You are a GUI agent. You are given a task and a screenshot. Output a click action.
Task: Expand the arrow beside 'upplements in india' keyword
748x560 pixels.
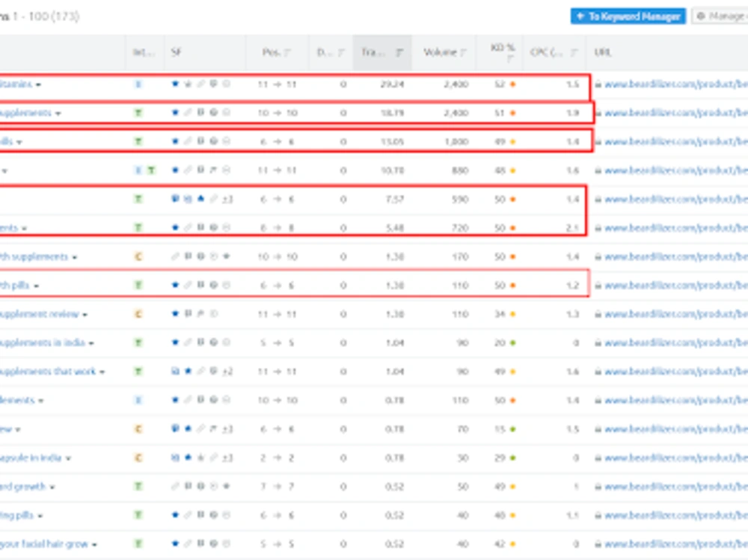pos(91,343)
